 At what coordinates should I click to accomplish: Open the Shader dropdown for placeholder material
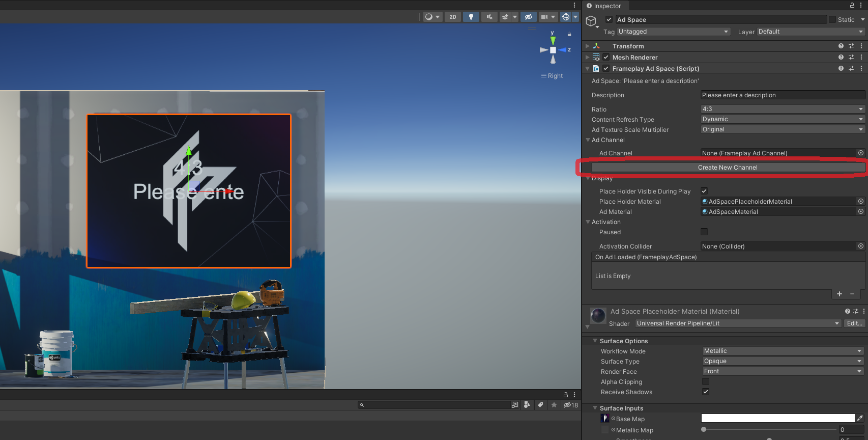(x=738, y=323)
